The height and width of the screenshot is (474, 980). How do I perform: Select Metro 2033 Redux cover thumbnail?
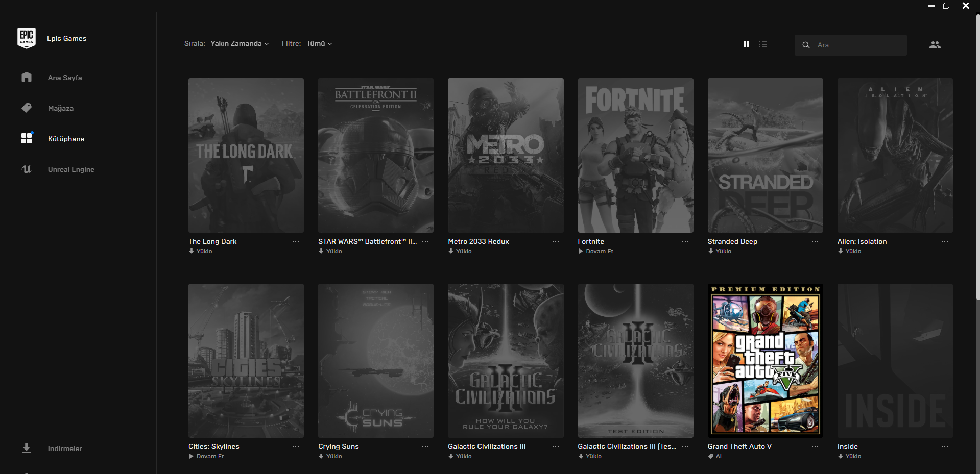[506, 155]
